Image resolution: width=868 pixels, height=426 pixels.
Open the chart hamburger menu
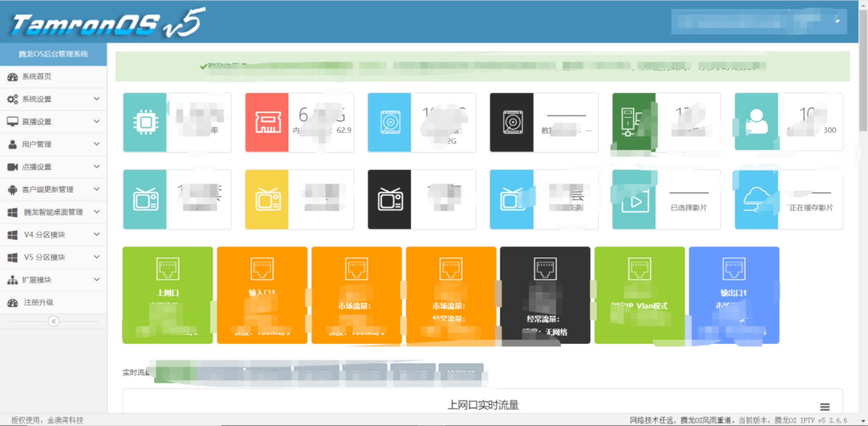pyautogui.click(x=825, y=406)
